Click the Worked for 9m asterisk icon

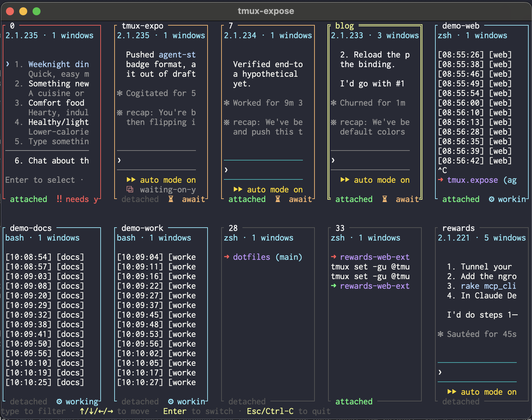point(226,103)
